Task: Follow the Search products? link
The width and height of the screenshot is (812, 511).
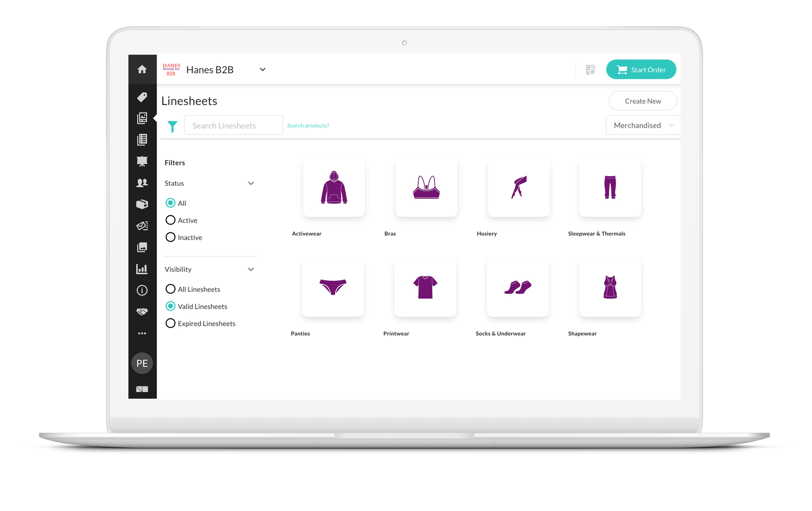Action: click(308, 125)
